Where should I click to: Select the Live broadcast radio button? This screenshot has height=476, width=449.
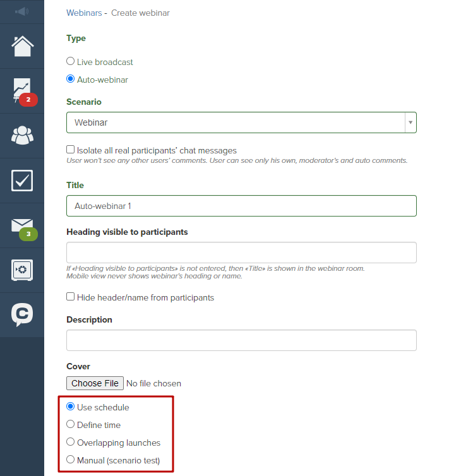70,61
